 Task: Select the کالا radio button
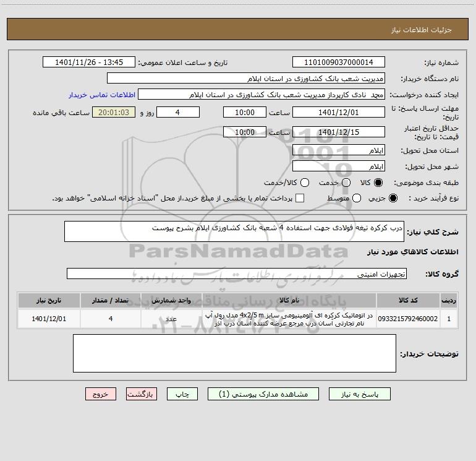pos(378,183)
